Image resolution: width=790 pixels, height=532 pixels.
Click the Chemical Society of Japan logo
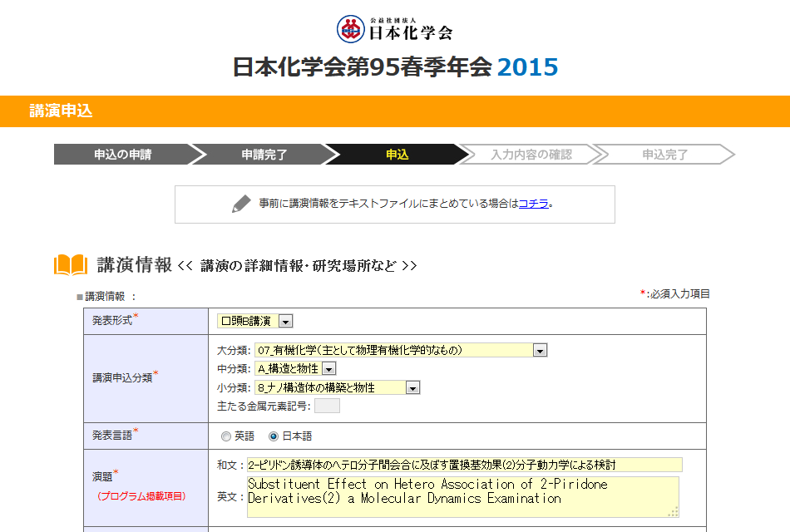395,29
